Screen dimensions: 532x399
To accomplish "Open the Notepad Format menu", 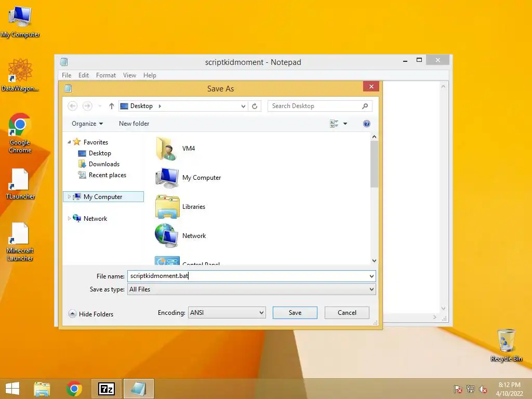I will [x=106, y=75].
